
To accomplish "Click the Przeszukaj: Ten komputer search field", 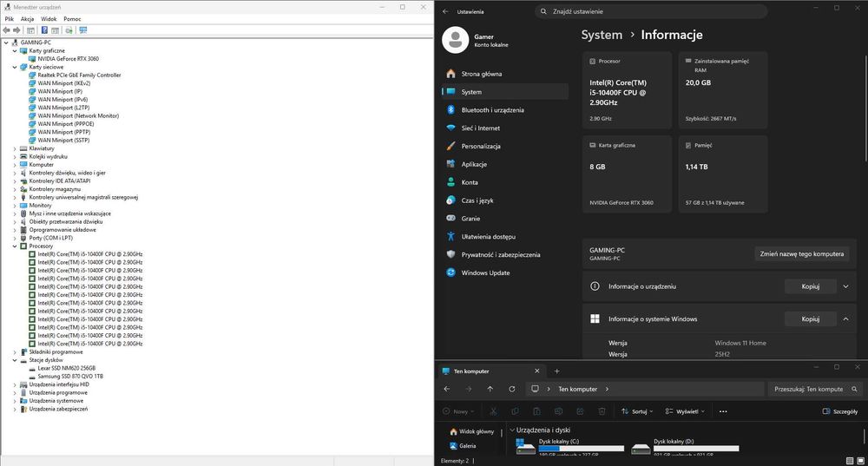I will [815, 389].
